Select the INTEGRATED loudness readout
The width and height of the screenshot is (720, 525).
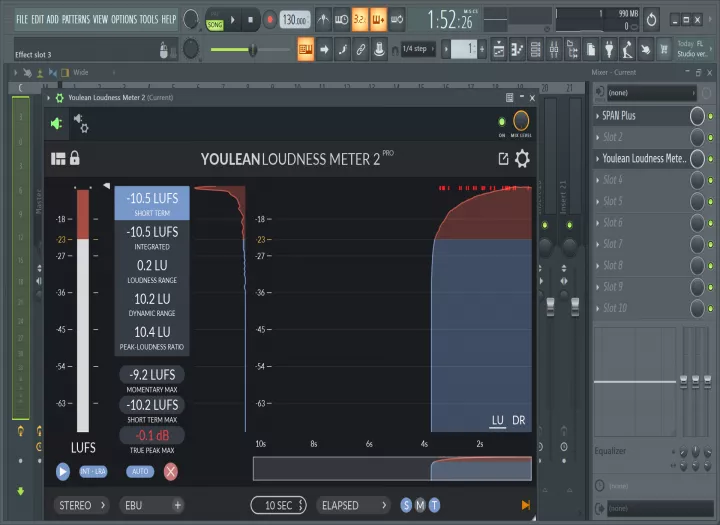pos(152,237)
